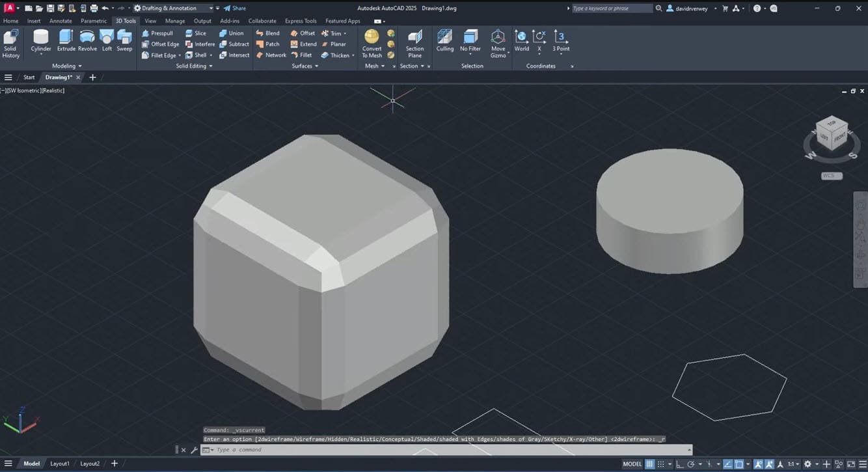This screenshot has height=472, width=868.
Task: Toggle snap mode in the status bar
Action: [x=660, y=464]
